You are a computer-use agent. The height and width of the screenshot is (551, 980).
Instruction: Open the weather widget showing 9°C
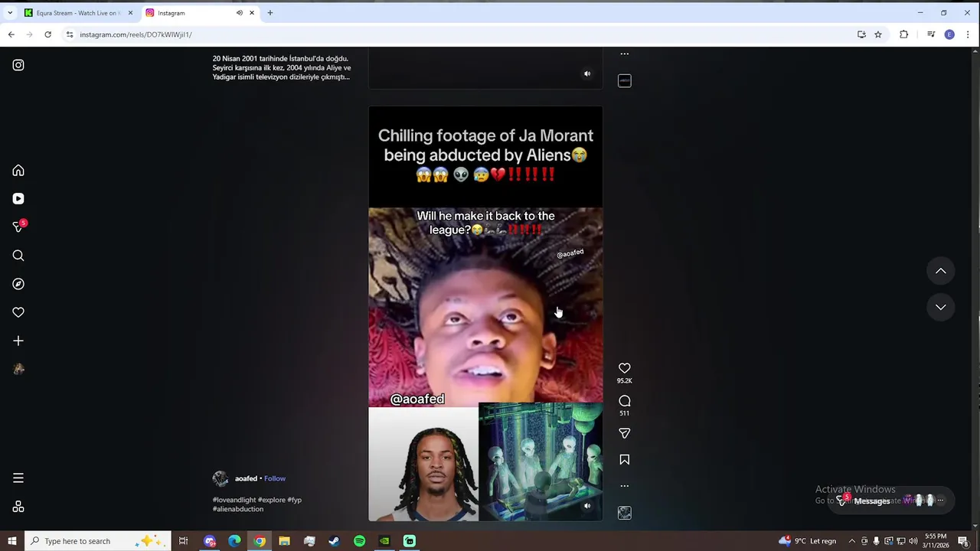pyautogui.click(x=807, y=541)
